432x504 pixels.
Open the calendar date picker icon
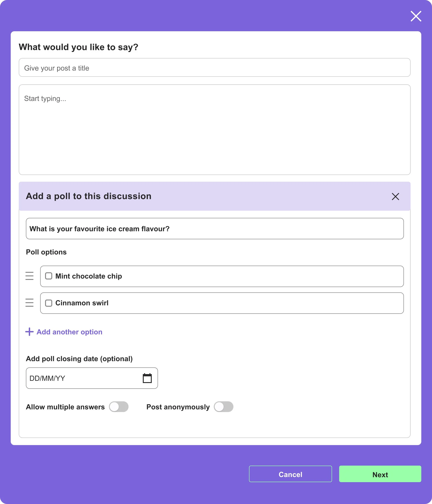[147, 378]
